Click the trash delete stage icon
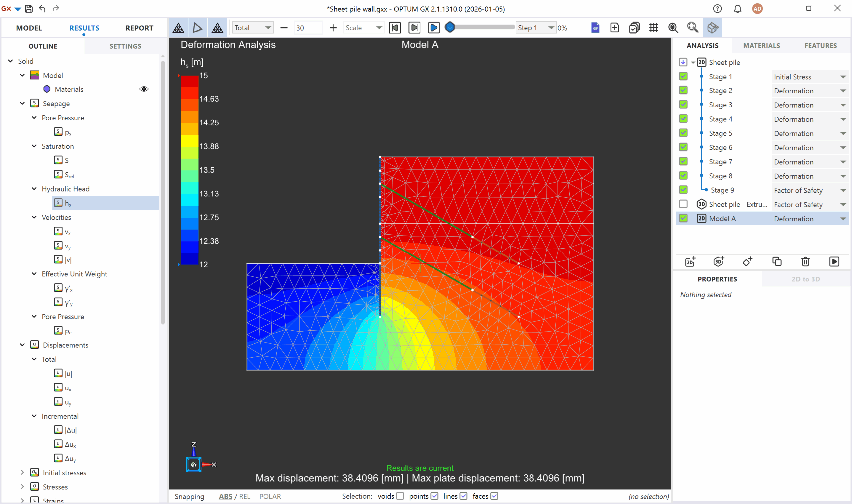 805,261
